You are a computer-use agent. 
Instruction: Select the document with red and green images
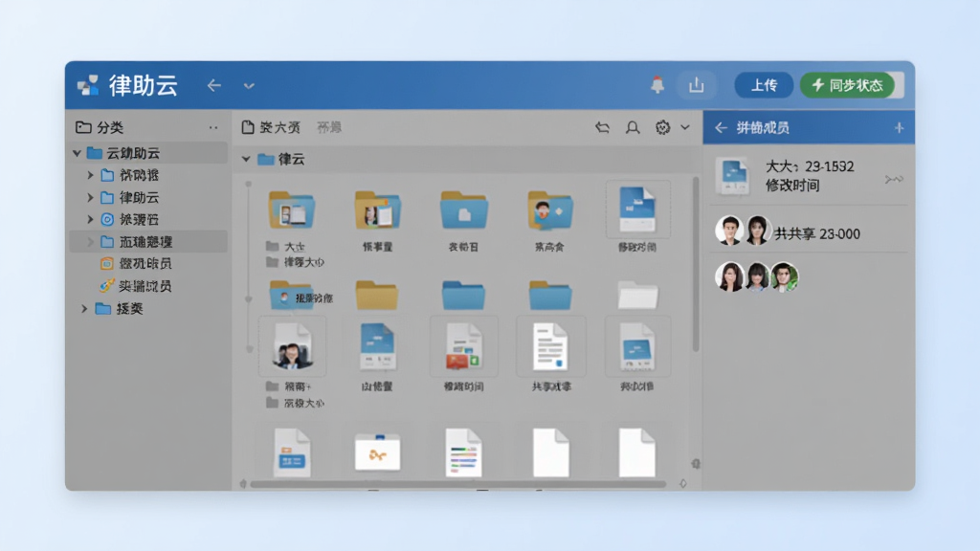click(x=463, y=347)
